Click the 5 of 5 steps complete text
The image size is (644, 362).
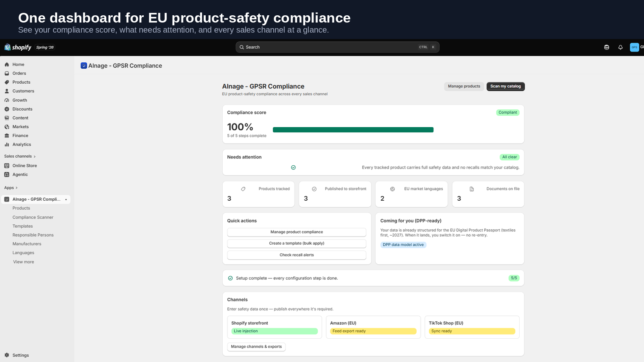(247, 136)
